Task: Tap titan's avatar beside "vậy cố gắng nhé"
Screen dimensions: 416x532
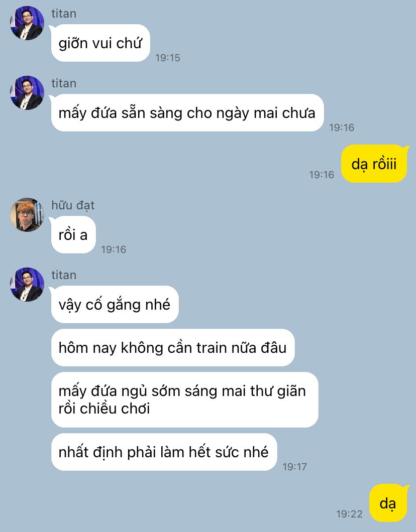Action: coord(27,285)
